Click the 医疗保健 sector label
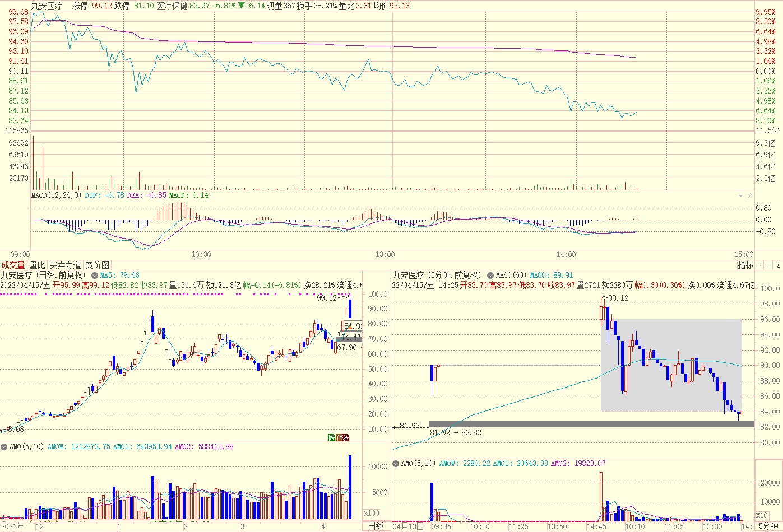Viewport: 783px width, 532px height. 172,6
